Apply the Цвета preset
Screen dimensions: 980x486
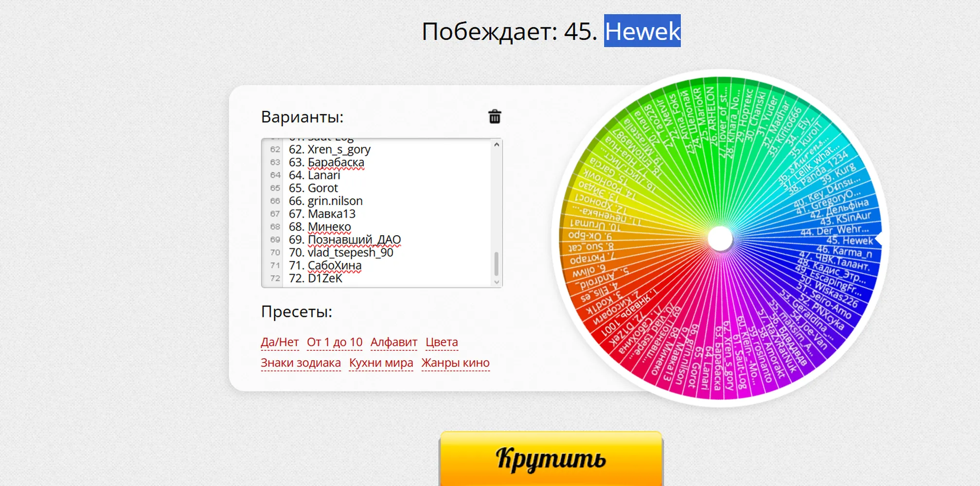pyautogui.click(x=442, y=342)
